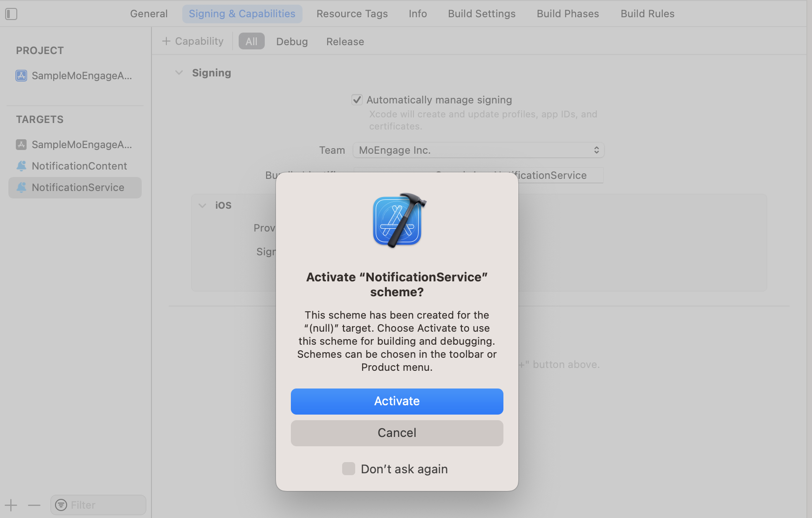
Task: Open the Build Phases tab
Action: click(568, 14)
